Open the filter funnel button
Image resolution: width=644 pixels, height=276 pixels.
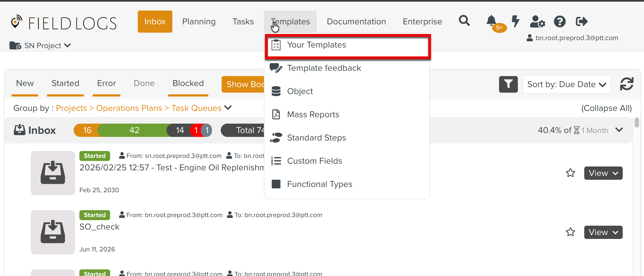508,84
